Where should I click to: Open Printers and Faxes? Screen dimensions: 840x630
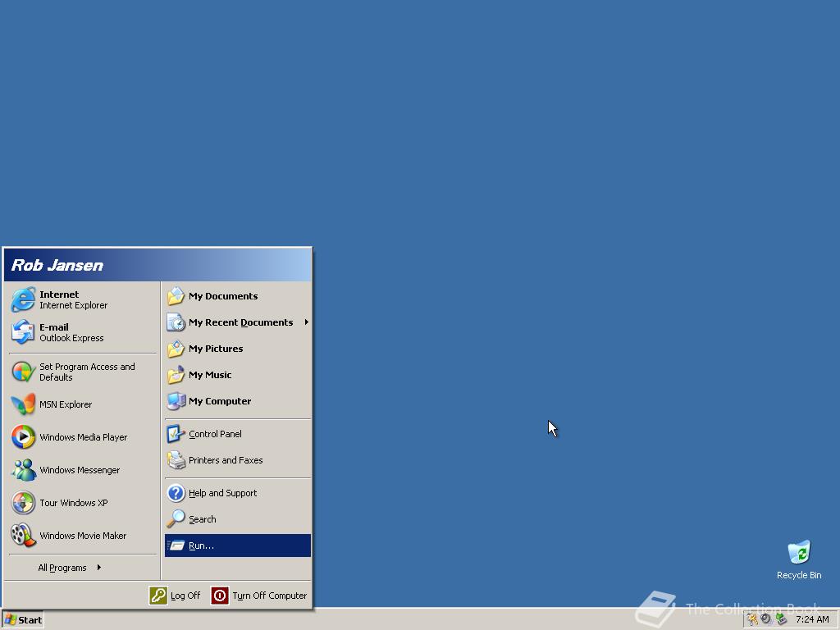238,460
